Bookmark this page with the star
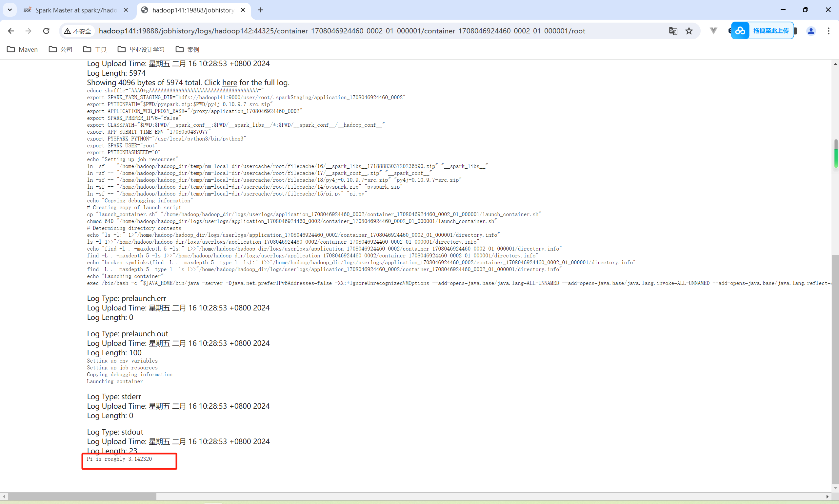 tap(689, 31)
